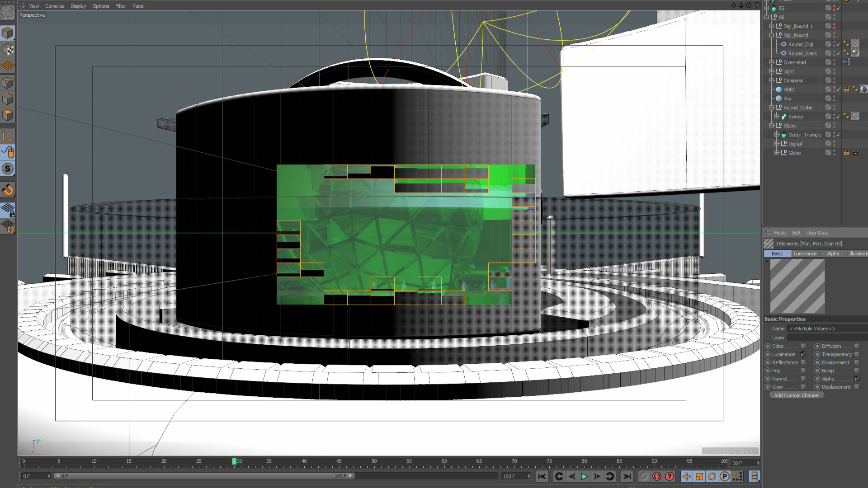This screenshot has height=488, width=868.
Task: Expand the Compass object group
Action: click(772, 80)
